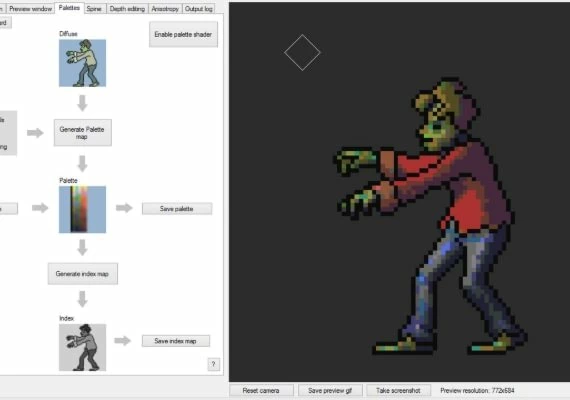The width and height of the screenshot is (570, 400).
Task: Click arrow icon left of Generate Palette map
Action: click(35, 133)
